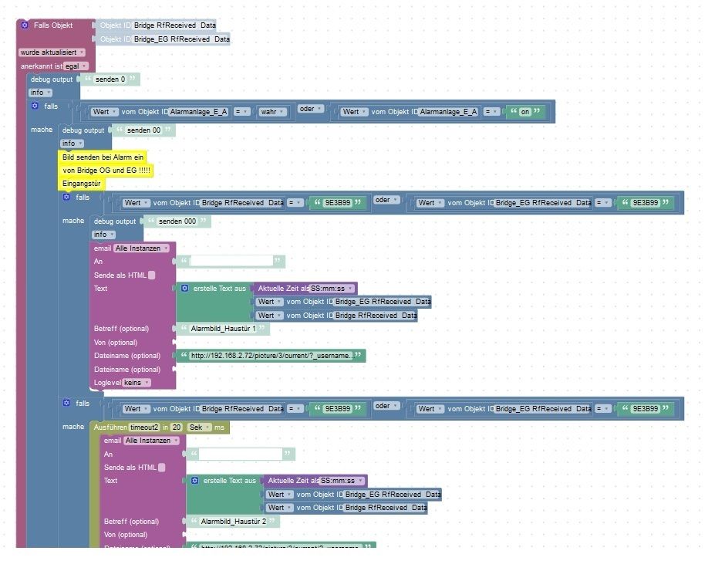Image resolution: width=725 pixels, height=588 pixels.
Task: Click 'Bridge_EG RfReceived Data' in Alarmbild_Haustür 1 text
Action: 383,302
